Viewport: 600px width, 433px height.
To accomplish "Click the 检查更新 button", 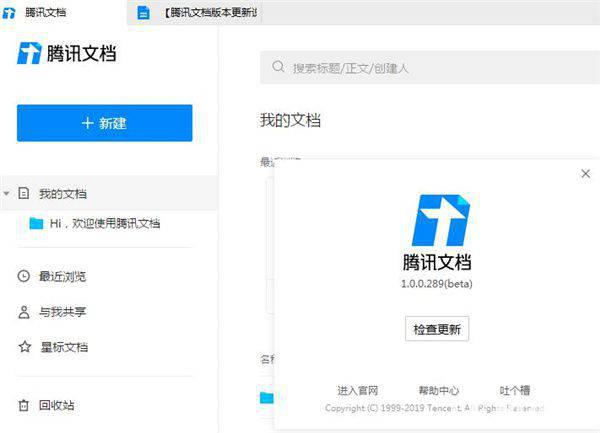I will point(437,329).
